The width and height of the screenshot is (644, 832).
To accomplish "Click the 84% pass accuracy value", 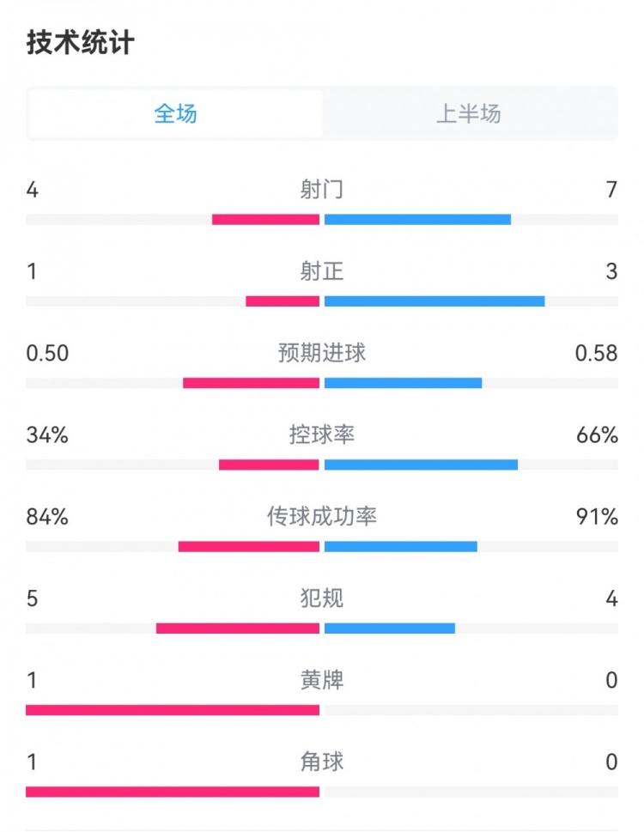I will pos(47,517).
